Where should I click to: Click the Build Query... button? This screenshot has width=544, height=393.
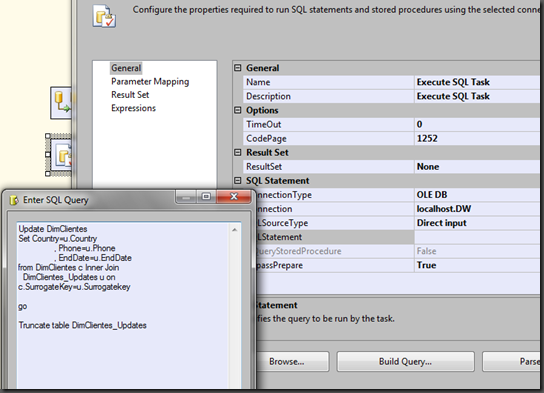406,362
